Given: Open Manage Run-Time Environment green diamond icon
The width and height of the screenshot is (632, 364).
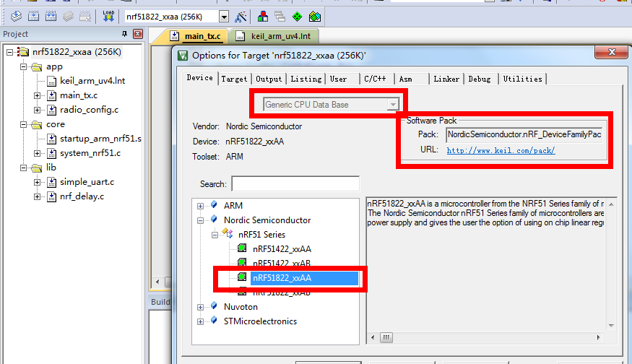Looking at the screenshot, I should [x=297, y=17].
